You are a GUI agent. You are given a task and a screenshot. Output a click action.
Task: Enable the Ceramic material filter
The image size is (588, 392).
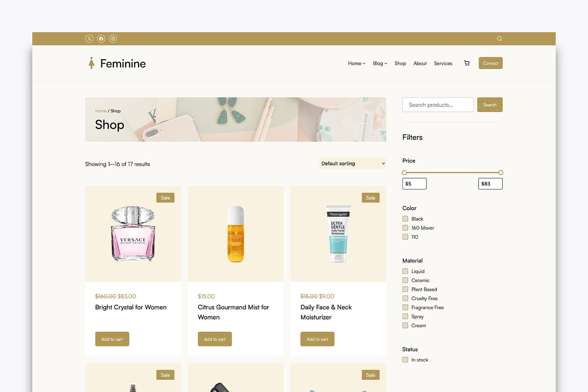click(x=405, y=280)
